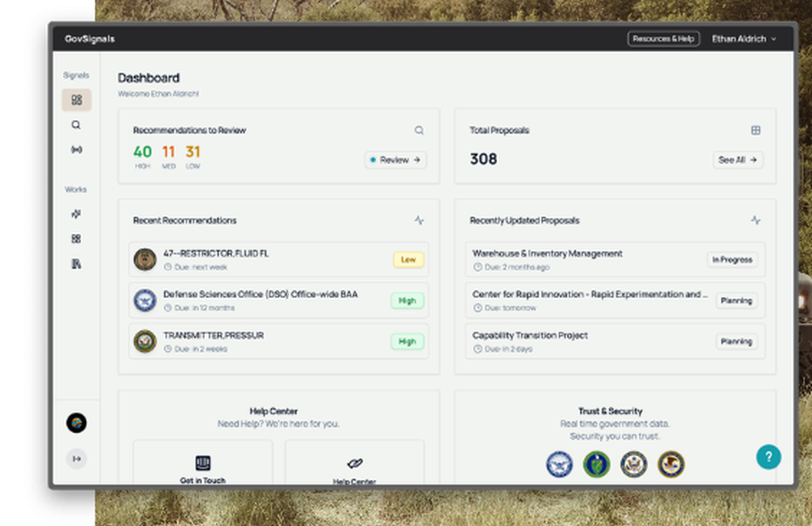
Task: Click "Due: 2 months ago" text
Action: point(517,267)
